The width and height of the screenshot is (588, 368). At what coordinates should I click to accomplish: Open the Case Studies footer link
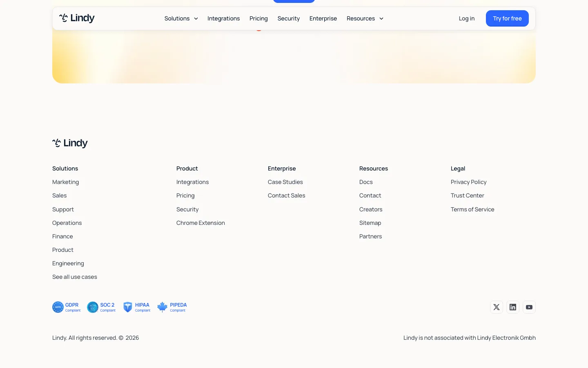pos(285,182)
